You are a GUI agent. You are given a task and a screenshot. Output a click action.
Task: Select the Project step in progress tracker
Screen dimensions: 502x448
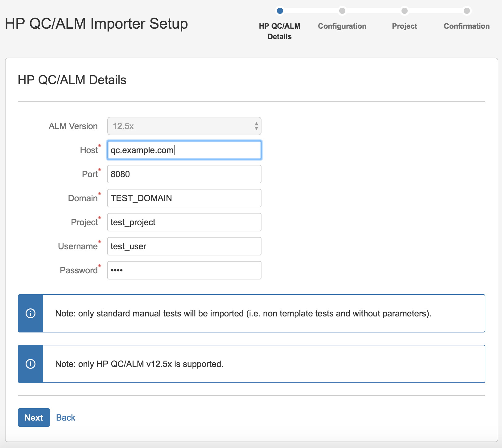click(405, 26)
